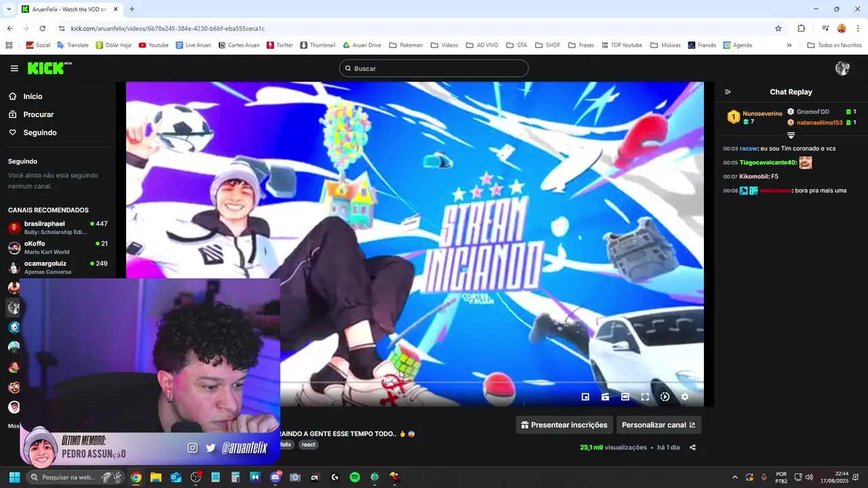Click Kikomobil username in chat
868x488 pixels.
coord(753,177)
